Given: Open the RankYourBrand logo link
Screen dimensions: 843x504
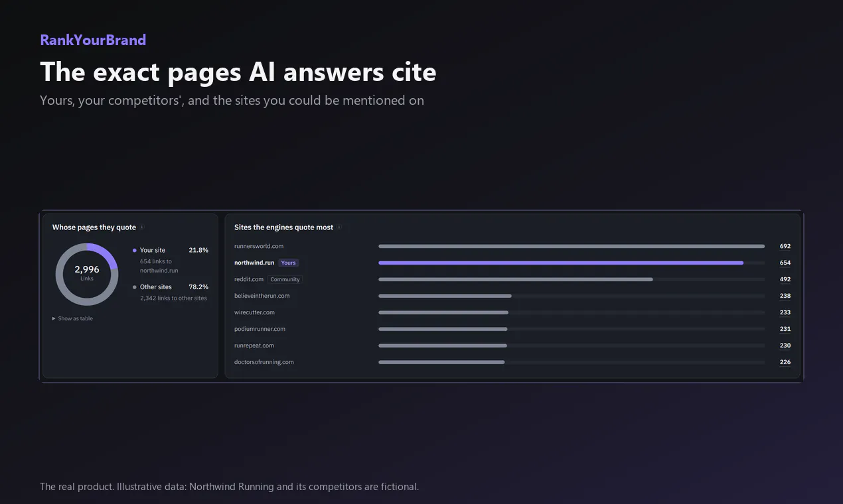Looking at the screenshot, I should pyautogui.click(x=93, y=40).
